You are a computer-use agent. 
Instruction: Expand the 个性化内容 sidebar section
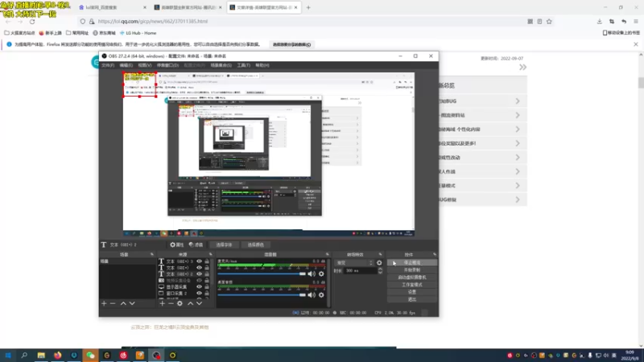[x=518, y=130]
